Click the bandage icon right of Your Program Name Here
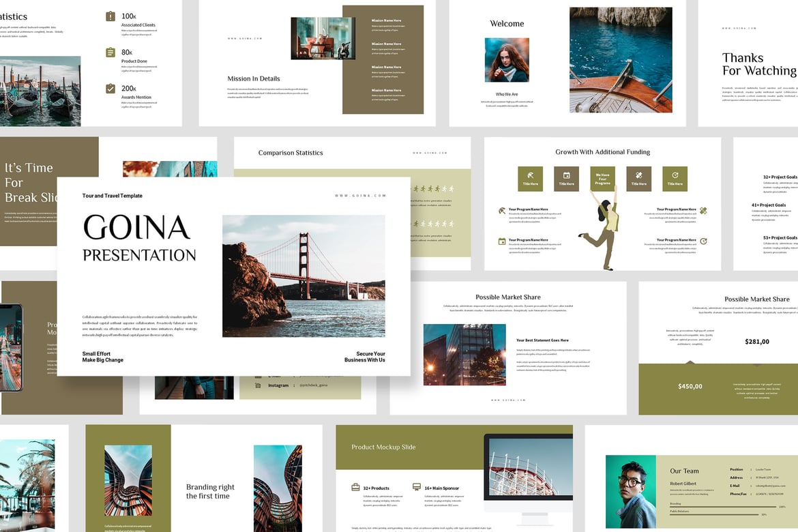This screenshot has width=798, height=532. click(x=703, y=210)
